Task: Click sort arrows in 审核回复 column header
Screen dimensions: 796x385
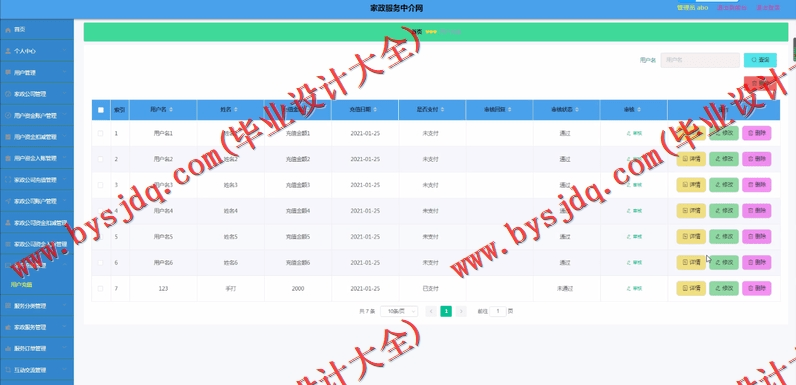Action: pyautogui.click(x=509, y=110)
